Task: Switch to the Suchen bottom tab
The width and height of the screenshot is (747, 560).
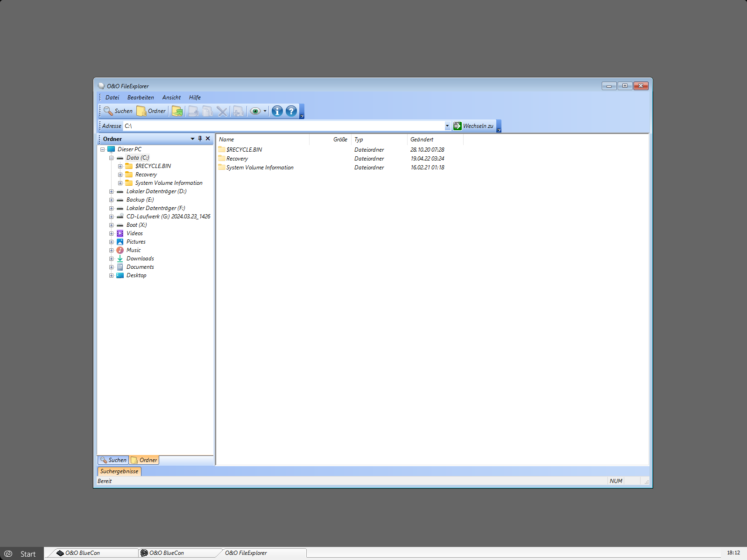Action: pos(113,460)
